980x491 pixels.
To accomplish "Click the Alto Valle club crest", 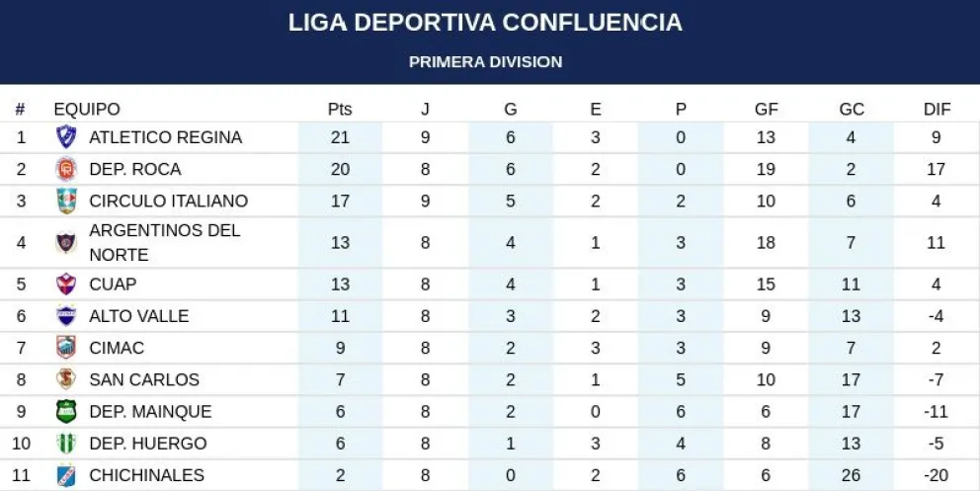I will 66,315.
